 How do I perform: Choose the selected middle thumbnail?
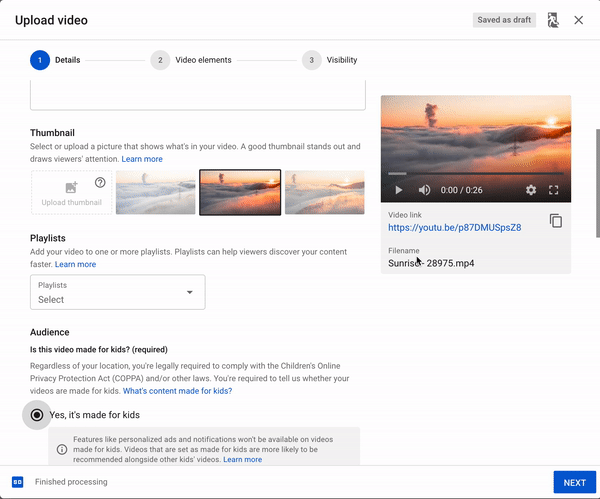click(240, 192)
